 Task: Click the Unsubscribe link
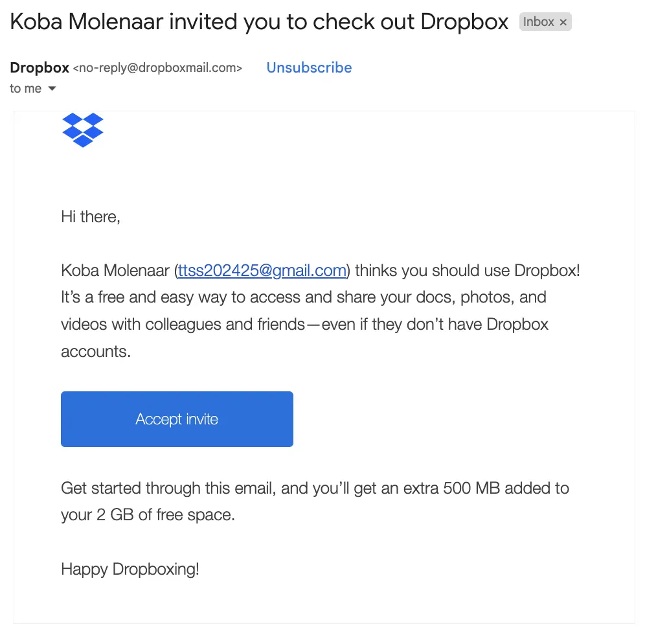[309, 67]
